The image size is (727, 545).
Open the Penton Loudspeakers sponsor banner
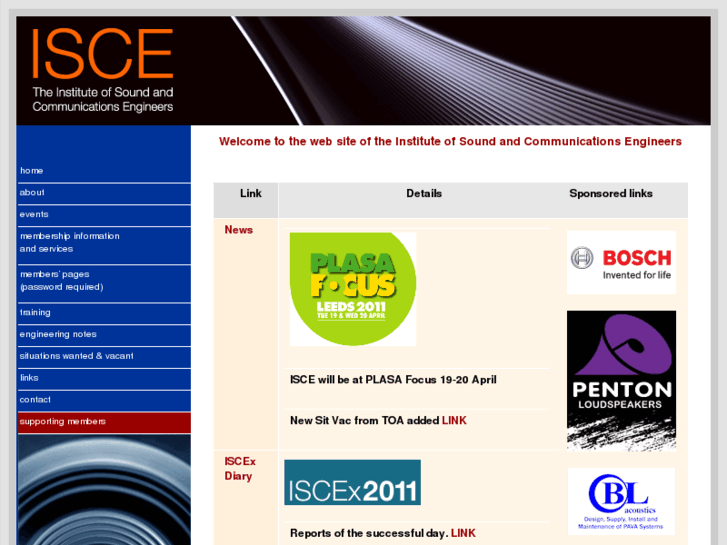(621, 381)
